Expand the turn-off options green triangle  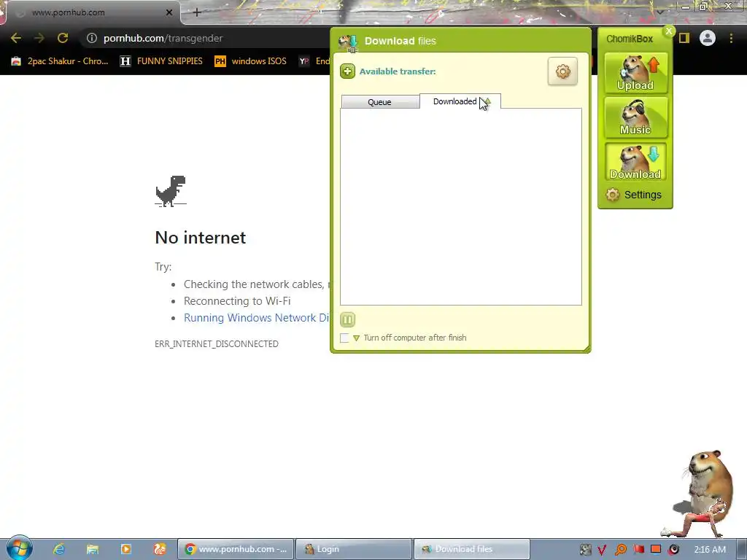tap(356, 338)
